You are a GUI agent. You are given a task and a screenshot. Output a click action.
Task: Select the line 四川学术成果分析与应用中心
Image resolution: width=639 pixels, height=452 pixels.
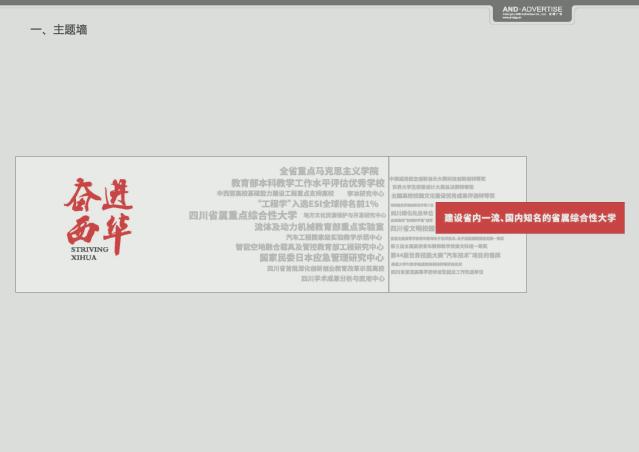click(x=343, y=278)
